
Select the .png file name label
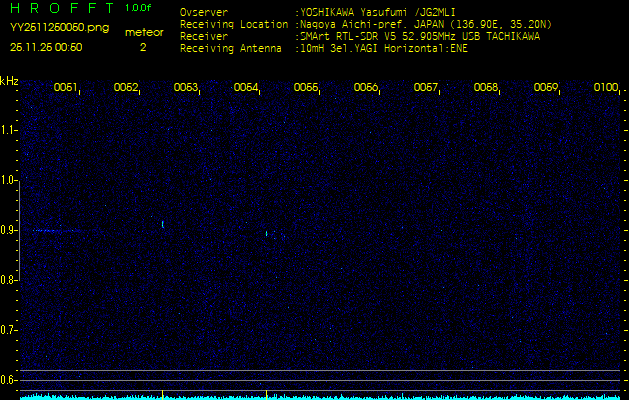pyautogui.click(x=59, y=28)
